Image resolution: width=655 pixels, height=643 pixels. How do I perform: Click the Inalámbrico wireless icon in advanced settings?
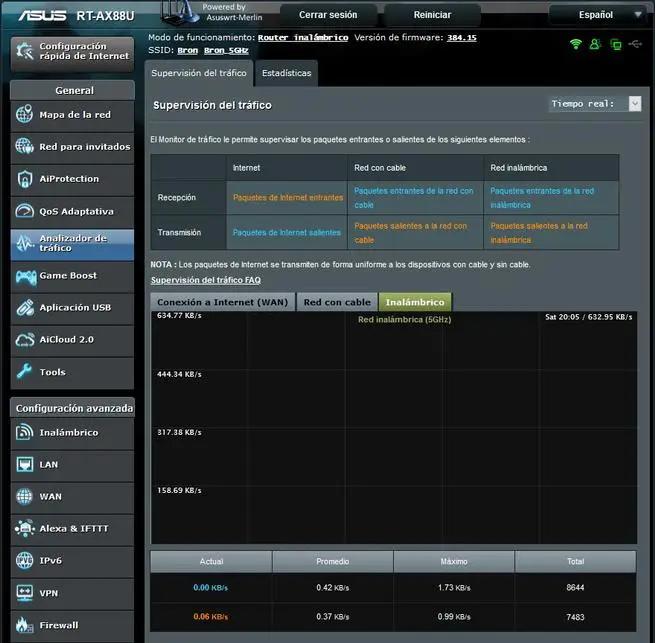pos(24,432)
